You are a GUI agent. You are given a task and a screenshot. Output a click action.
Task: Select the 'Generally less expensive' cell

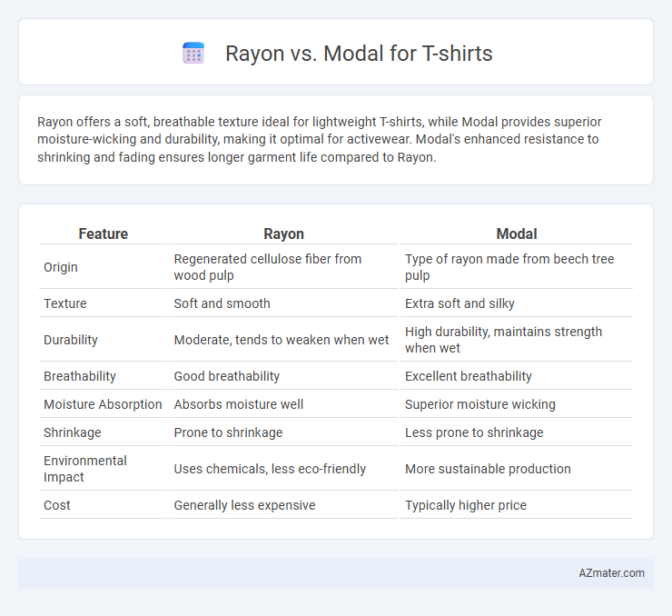(x=283, y=505)
